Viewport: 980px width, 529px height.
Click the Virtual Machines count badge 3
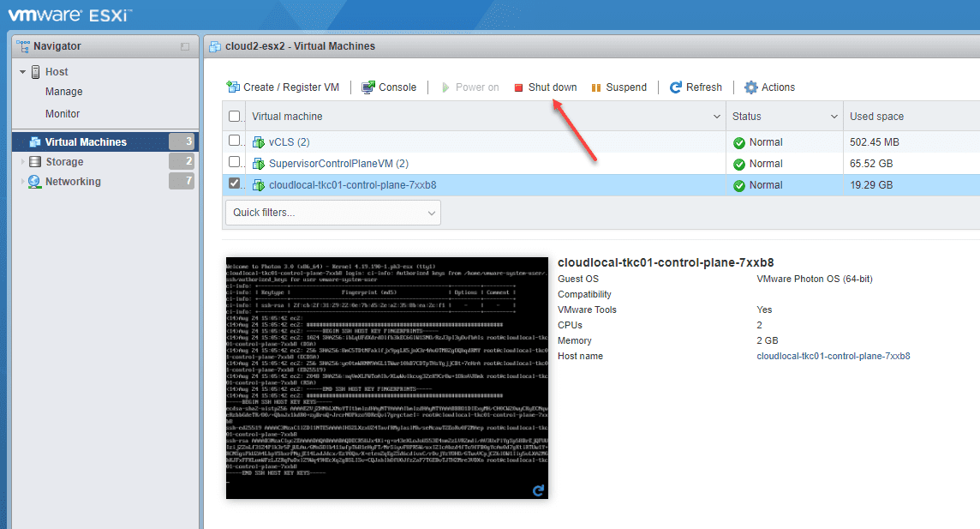182,141
